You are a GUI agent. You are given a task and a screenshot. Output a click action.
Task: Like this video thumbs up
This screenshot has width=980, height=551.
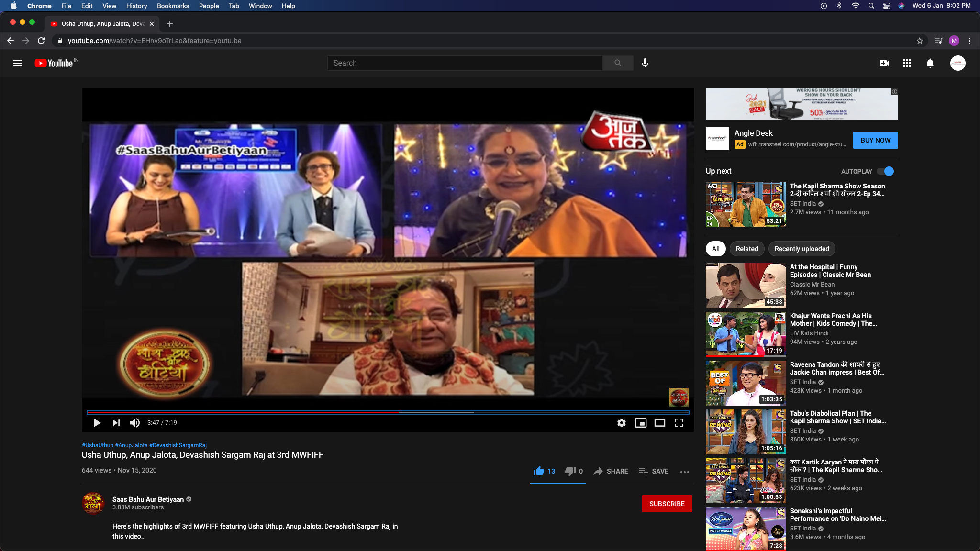544,471
